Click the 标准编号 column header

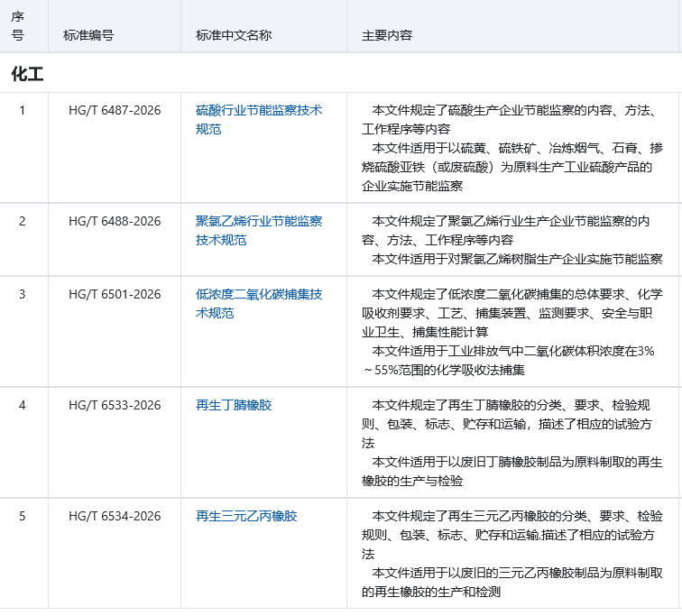pos(88,35)
